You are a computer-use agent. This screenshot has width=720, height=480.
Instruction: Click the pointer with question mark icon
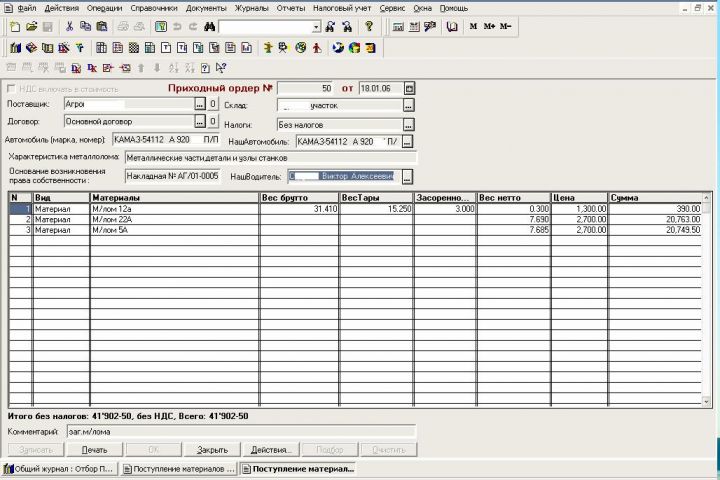221,68
